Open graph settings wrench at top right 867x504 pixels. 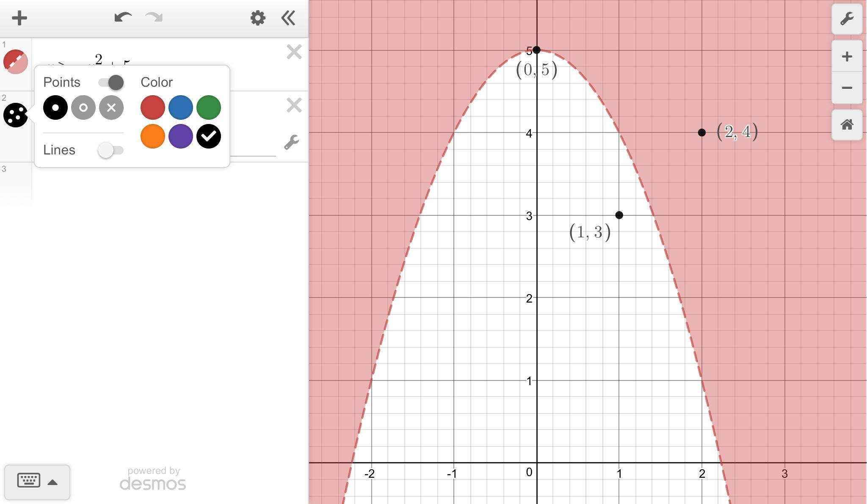tap(847, 19)
